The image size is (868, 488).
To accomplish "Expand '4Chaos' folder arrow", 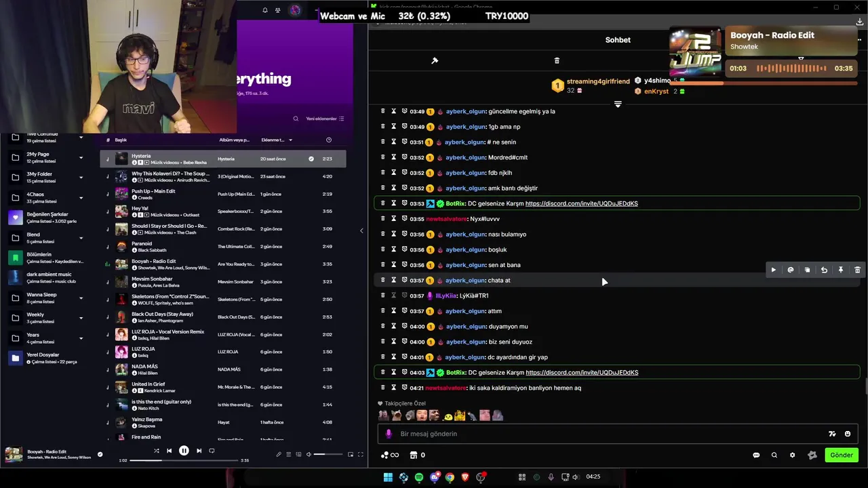I will click(x=81, y=198).
